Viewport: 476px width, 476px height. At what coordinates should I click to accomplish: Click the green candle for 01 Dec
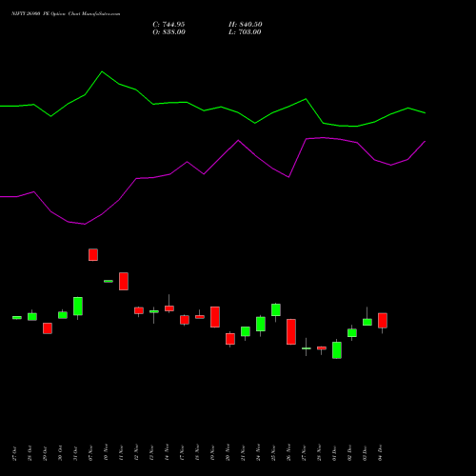pyautogui.click(x=337, y=350)
